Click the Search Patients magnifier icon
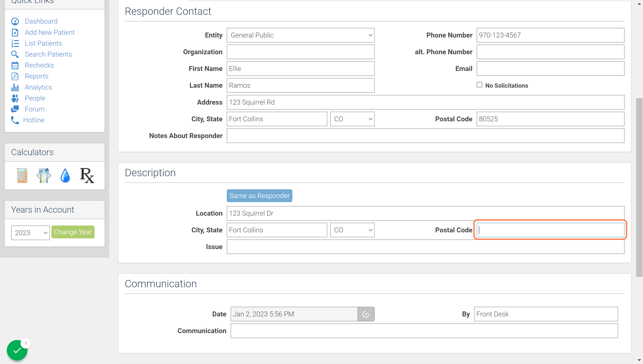This screenshot has height=364, width=643. click(x=15, y=54)
